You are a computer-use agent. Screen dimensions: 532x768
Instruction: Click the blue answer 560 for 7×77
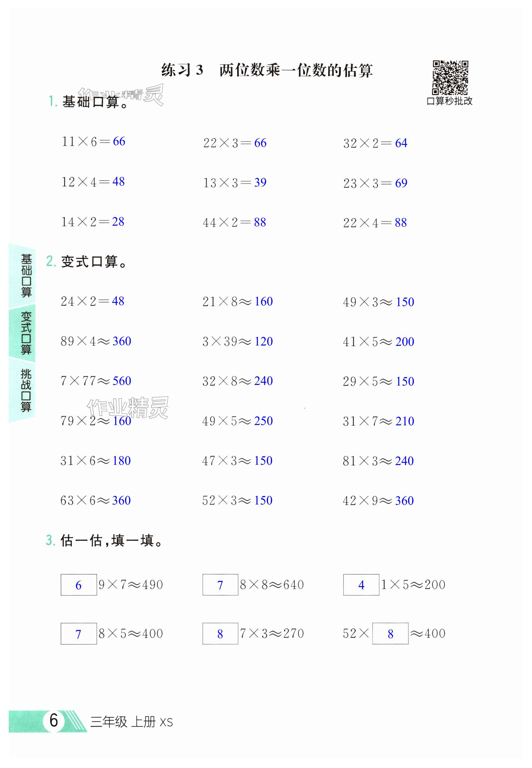coord(122,381)
